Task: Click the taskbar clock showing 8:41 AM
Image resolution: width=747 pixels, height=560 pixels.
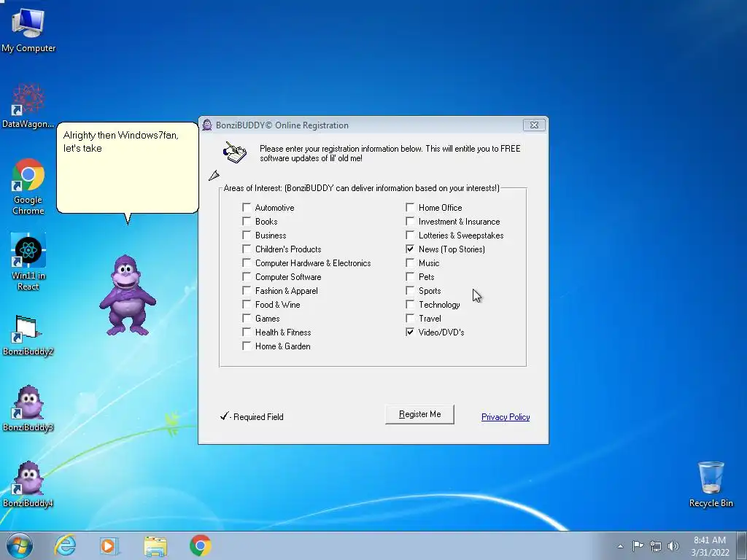Action: click(x=710, y=546)
